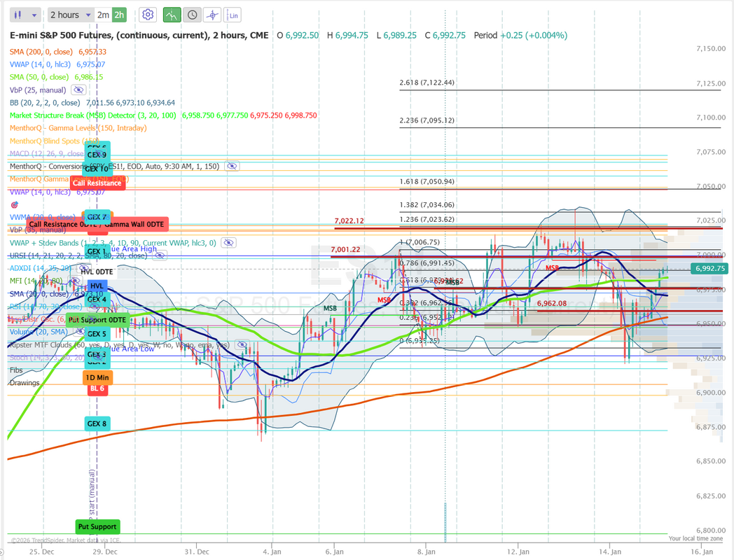Screen dimensions: 734x560
Task: Toggle the green price-line chart icon
Action: (171, 15)
